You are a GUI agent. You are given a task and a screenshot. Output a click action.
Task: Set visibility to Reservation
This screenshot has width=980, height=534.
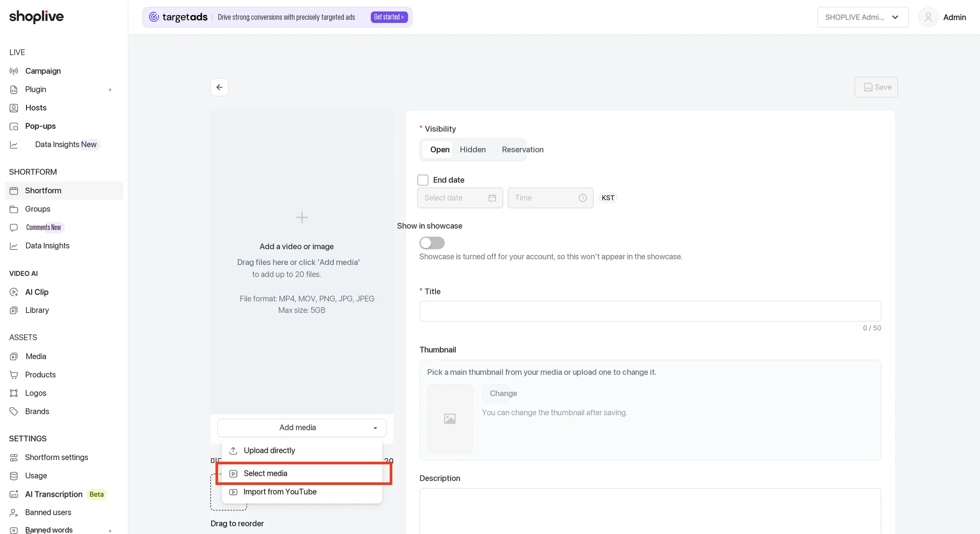point(523,150)
